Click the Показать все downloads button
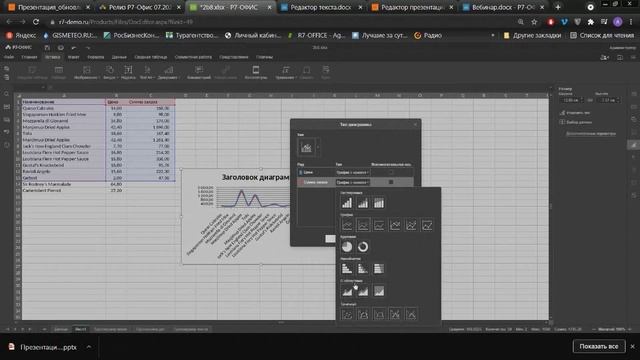 coord(599,346)
